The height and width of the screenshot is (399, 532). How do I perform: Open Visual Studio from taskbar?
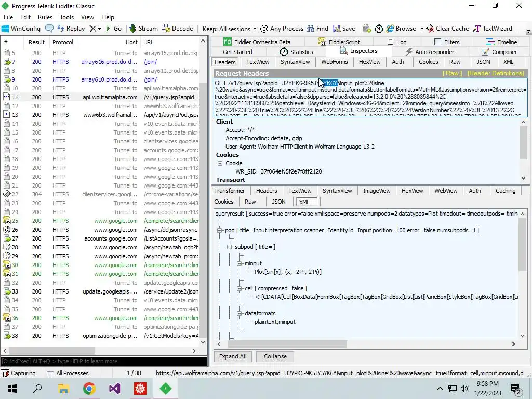click(x=114, y=389)
